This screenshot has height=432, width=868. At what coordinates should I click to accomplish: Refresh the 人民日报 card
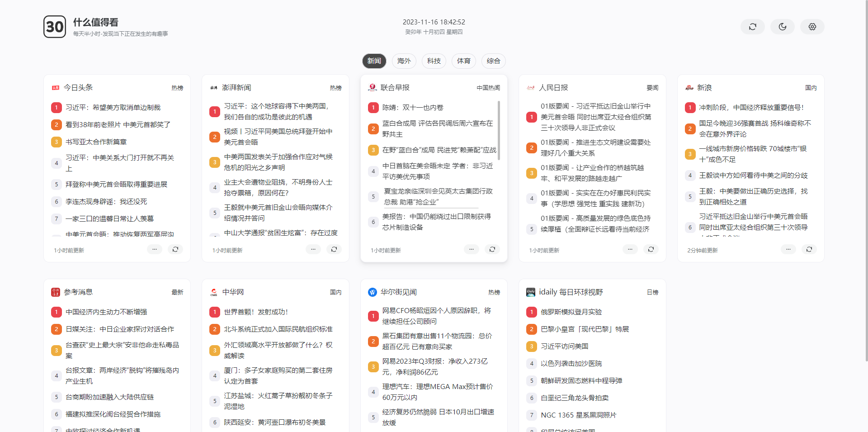(x=651, y=249)
